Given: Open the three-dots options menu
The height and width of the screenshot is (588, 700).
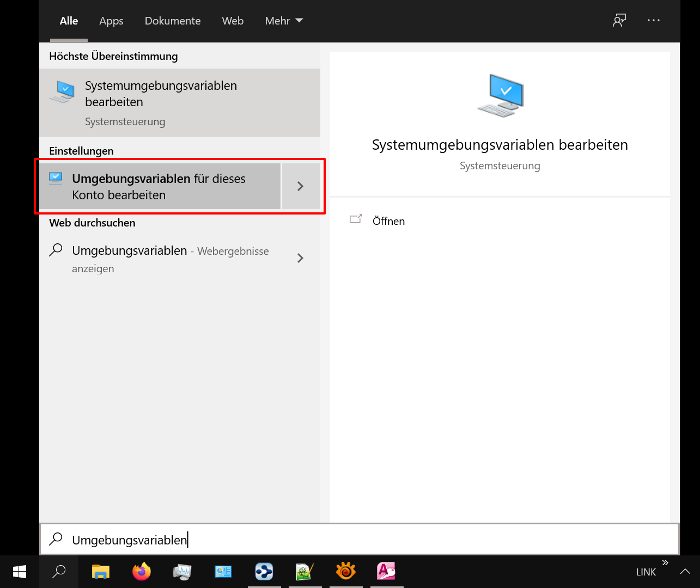Looking at the screenshot, I should tap(654, 21).
